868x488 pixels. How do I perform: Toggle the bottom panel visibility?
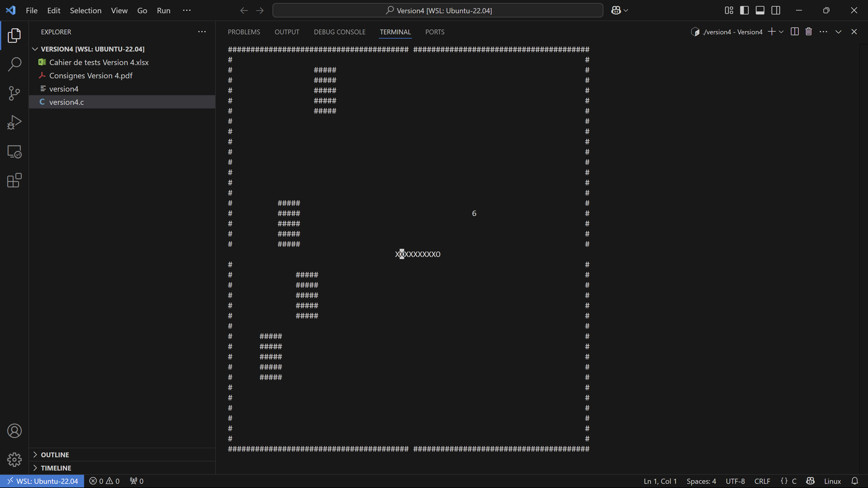pos(760,10)
